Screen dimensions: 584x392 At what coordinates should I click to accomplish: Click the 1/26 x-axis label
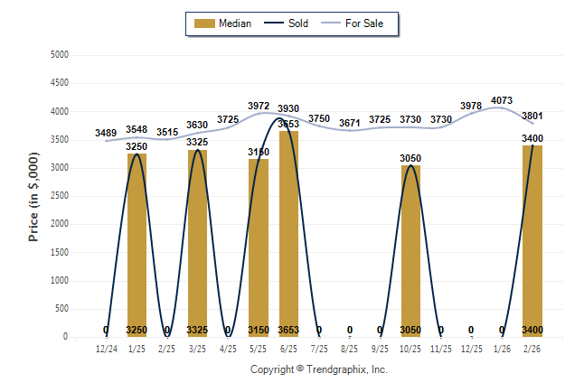tap(502, 348)
